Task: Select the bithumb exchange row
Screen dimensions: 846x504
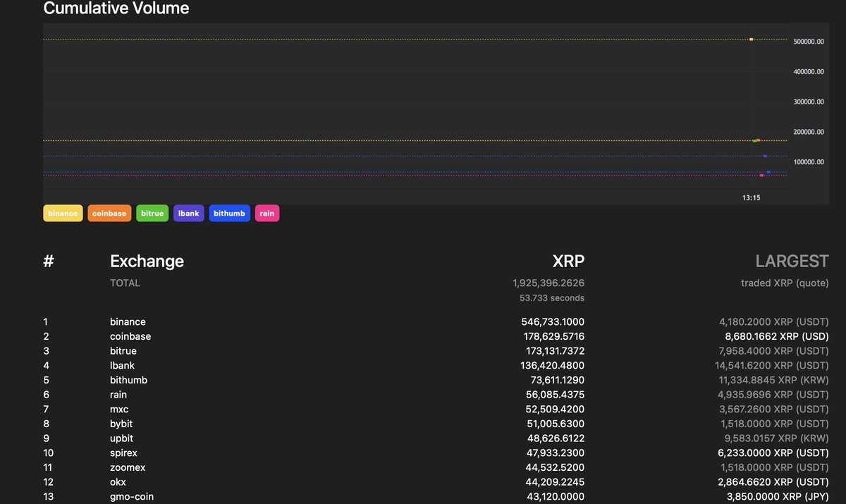Action: 436,380
